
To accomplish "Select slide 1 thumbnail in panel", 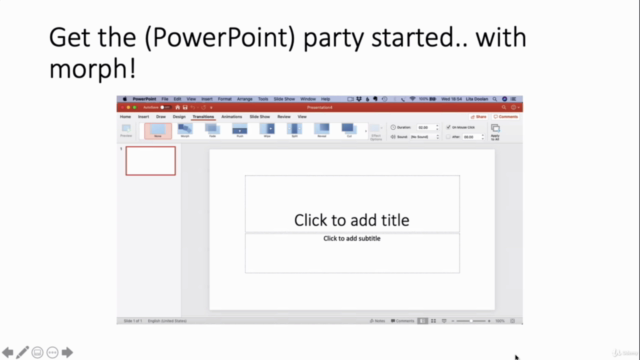I will pyautogui.click(x=151, y=161).
